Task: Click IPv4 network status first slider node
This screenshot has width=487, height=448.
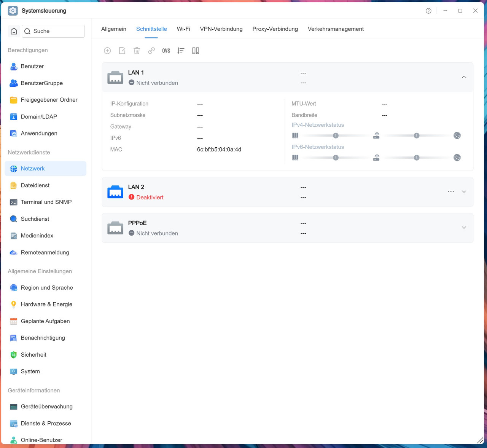Action: pos(336,136)
